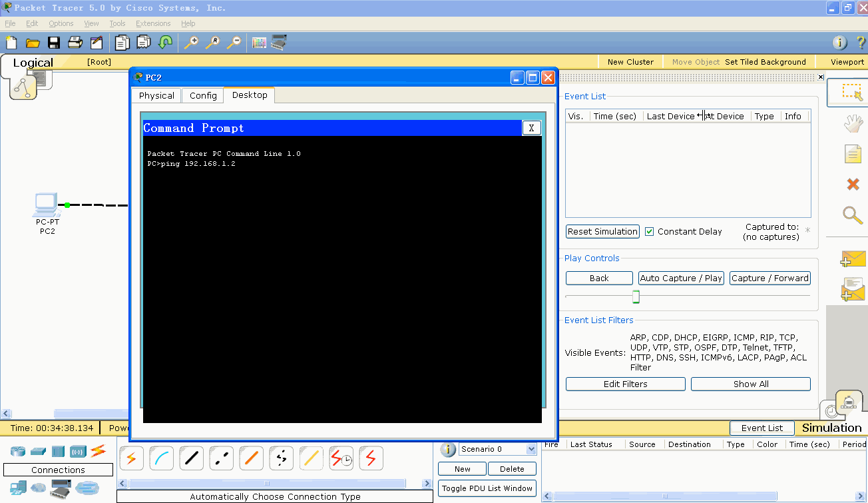Choose the Move Layout hand tool

853,123
